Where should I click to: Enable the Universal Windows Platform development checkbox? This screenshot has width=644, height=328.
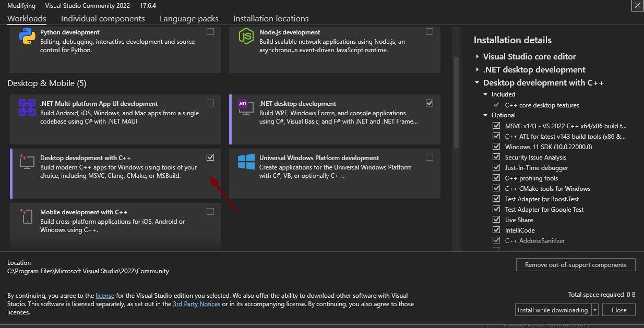click(429, 157)
